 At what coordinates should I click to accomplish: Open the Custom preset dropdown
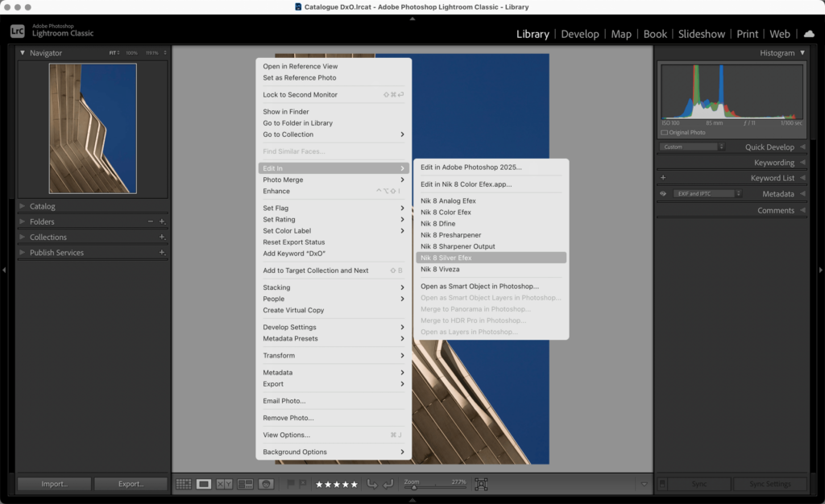(692, 147)
